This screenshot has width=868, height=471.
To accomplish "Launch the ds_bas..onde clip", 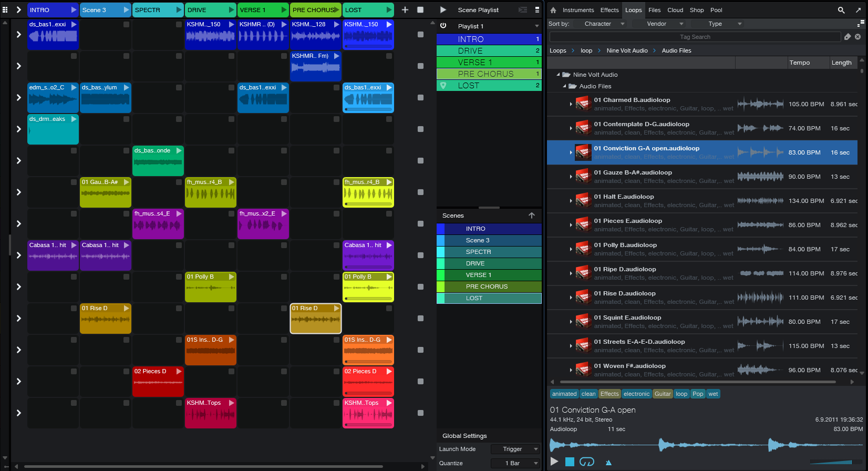I will point(179,150).
